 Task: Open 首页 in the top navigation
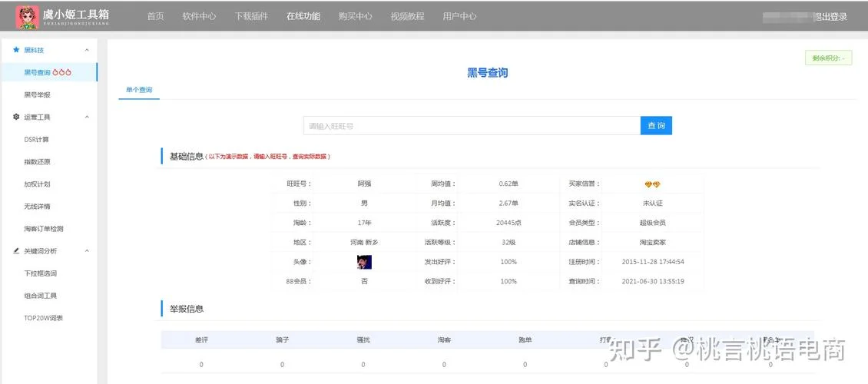pyautogui.click(x=156, y=16)
